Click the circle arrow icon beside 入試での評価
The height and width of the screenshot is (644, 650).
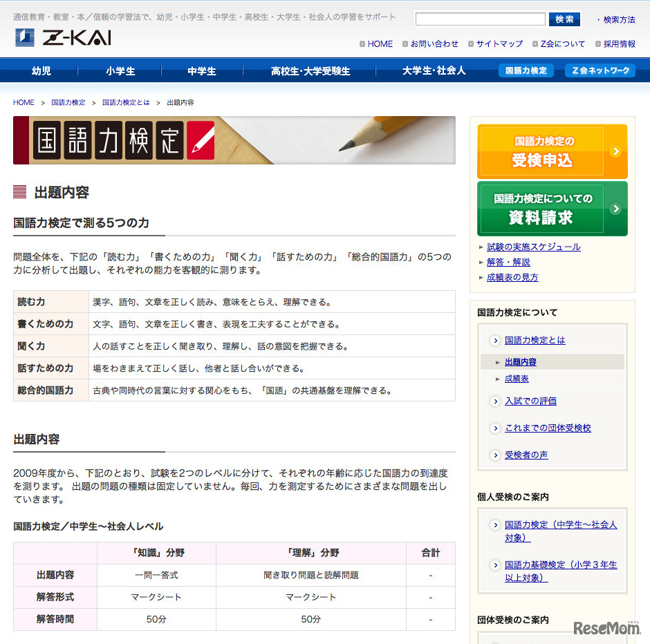[495, 401]
